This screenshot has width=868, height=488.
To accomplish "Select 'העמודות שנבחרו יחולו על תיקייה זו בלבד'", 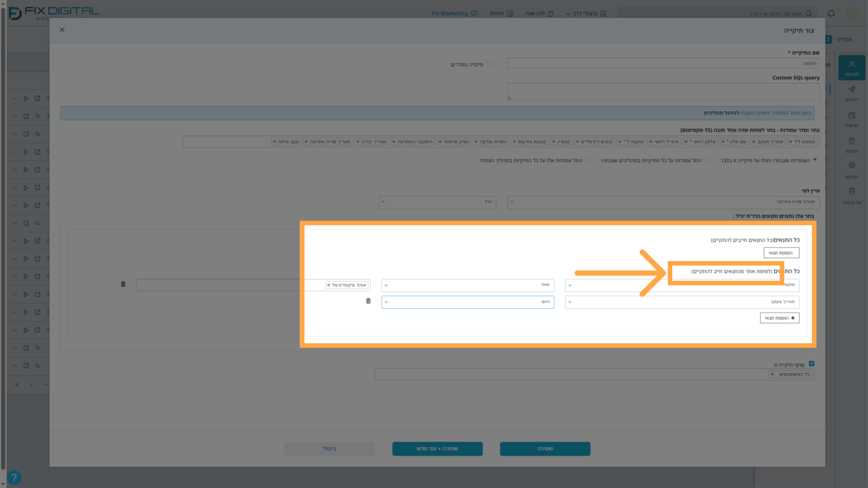I will 815,159.
